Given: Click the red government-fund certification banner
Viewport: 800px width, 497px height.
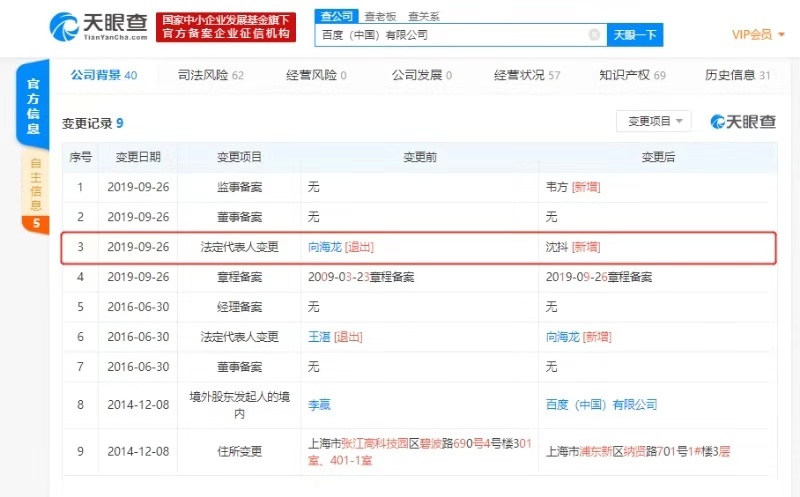Looking at the screenshot, I should pyautogui.click(x=226, y=27).
